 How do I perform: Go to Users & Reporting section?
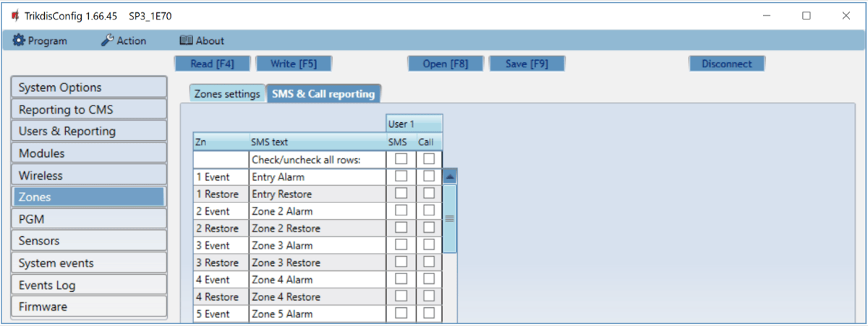(x=89, y=132)
